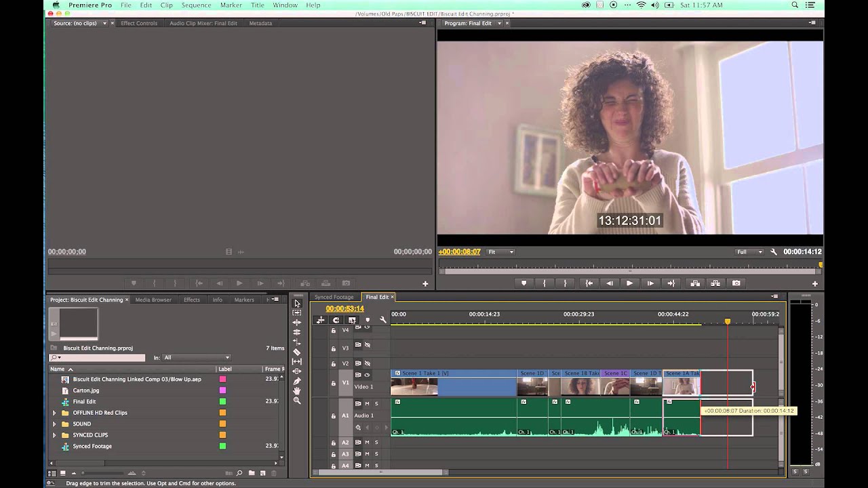
Task: Select the Zoom tool in tools panel
Action: coord(297,401)
